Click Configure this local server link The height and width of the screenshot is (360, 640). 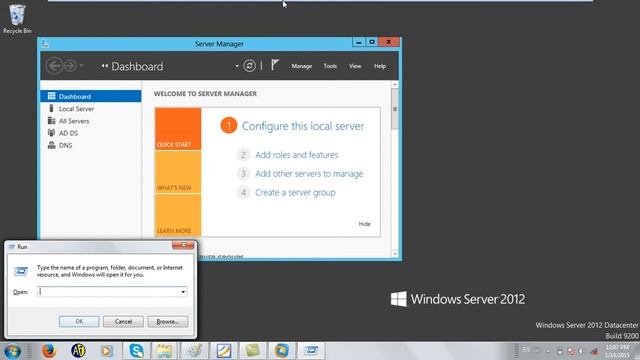(302, 126)
